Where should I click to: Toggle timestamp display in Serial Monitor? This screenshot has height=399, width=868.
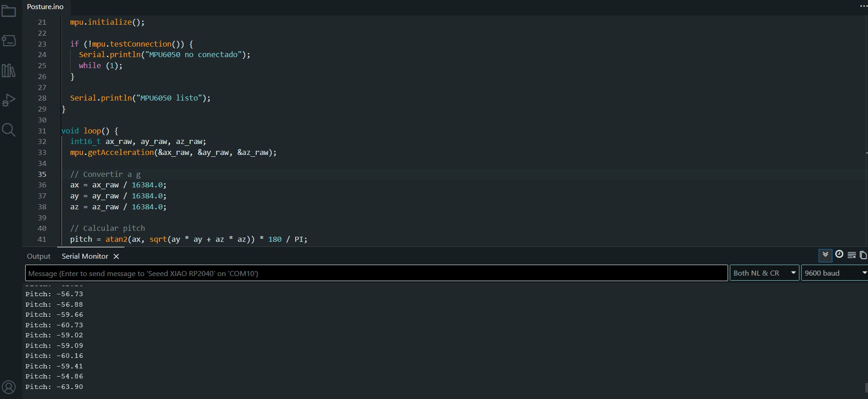click(x=839, y=255)
